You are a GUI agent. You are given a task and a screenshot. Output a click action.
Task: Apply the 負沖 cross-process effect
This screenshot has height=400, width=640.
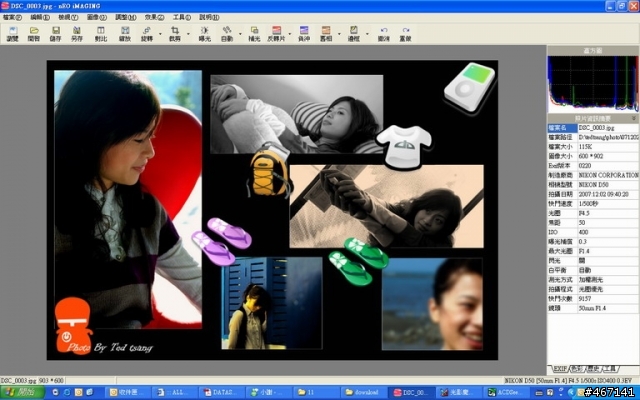coord(304,34)
